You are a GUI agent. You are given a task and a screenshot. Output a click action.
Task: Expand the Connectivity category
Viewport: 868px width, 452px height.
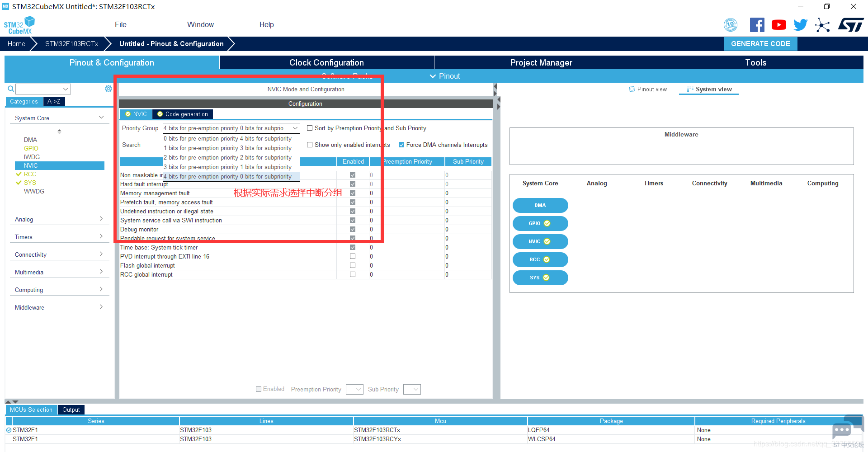(x=59, y=254)
